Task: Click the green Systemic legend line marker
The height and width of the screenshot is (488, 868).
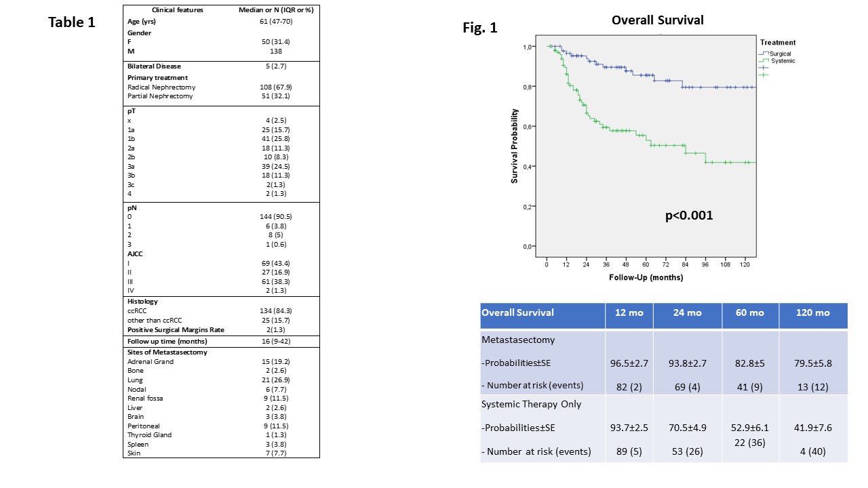Action: click(764, 61)
